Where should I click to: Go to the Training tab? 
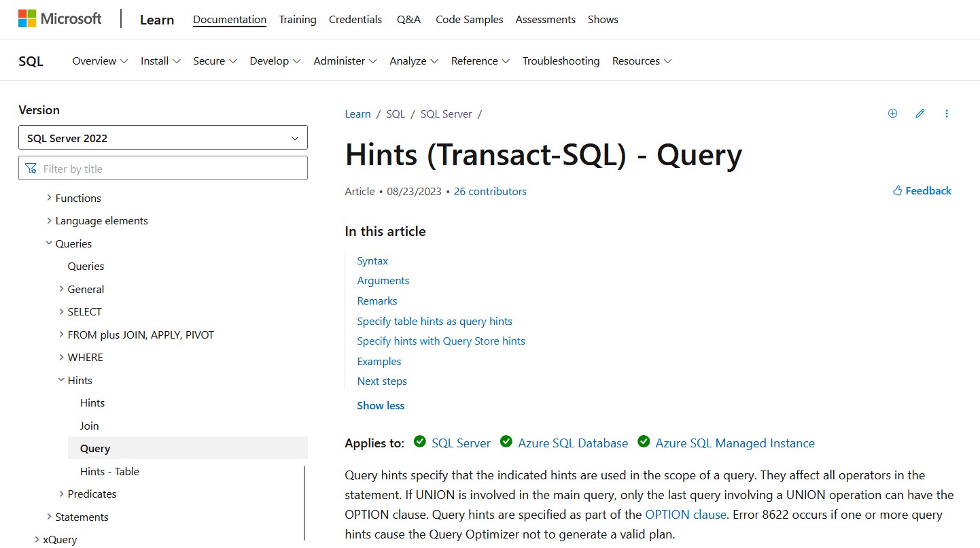[x=297, y=20]
